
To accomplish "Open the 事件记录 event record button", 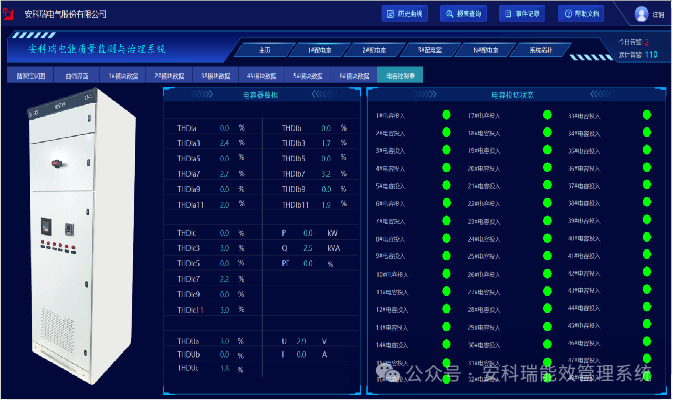I will pyautogui.click(x=522, y=14).
